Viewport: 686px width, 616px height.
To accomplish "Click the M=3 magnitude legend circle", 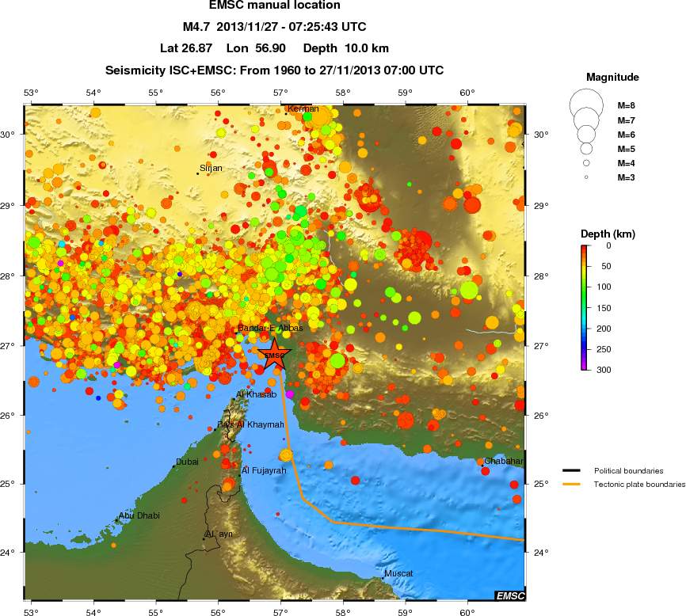I will 586,177.
